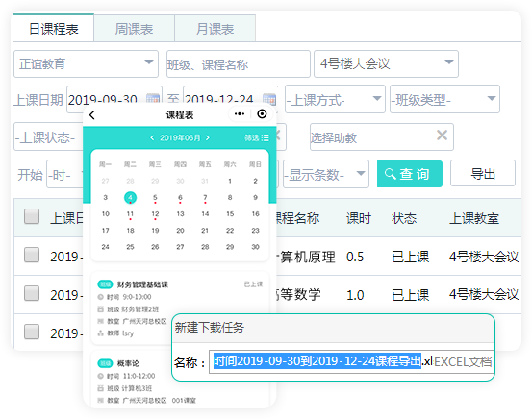Viewport: 532px width, 419px height.
Task: Clear the 选择助教 field with X
Action: click(442, 136)
